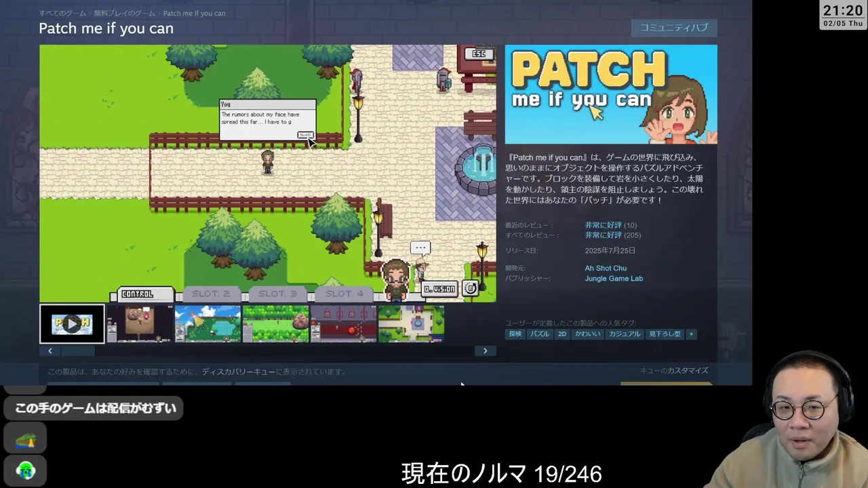Image resolution: width=868 pixels, height=488 pixels.
Task: Open developer Ah Shot Chu link
Action: pos(606,268)
